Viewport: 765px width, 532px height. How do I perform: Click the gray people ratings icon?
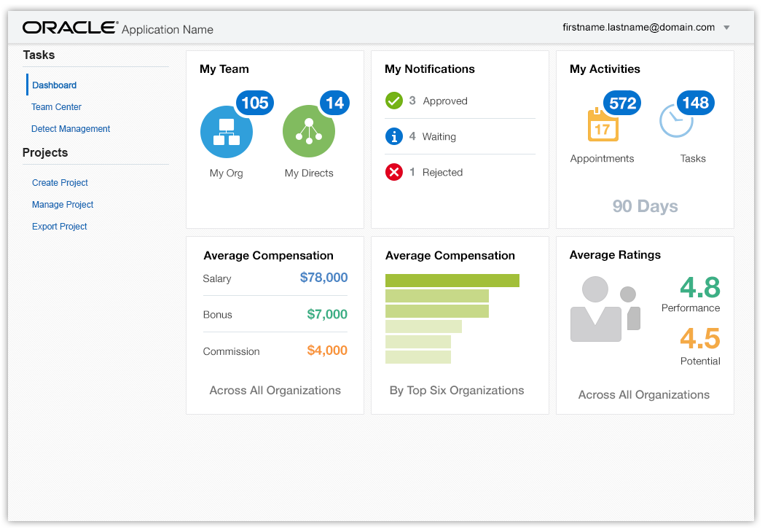(604, 310)
